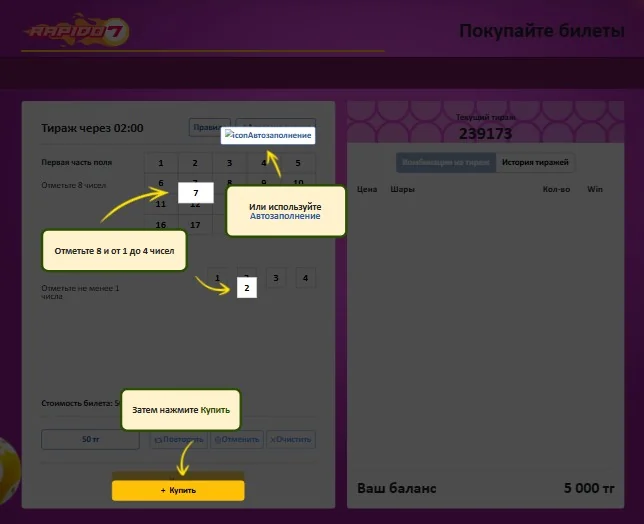
Task: Mark number 3 in the top row
Action: click(x=230, y=163)
